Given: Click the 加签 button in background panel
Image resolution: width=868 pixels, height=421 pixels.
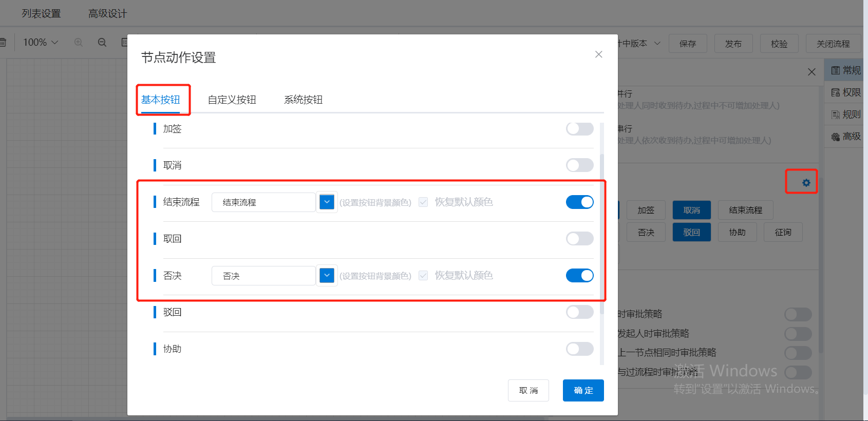Looking at the screenshot, I should click(x=646, y=210).
